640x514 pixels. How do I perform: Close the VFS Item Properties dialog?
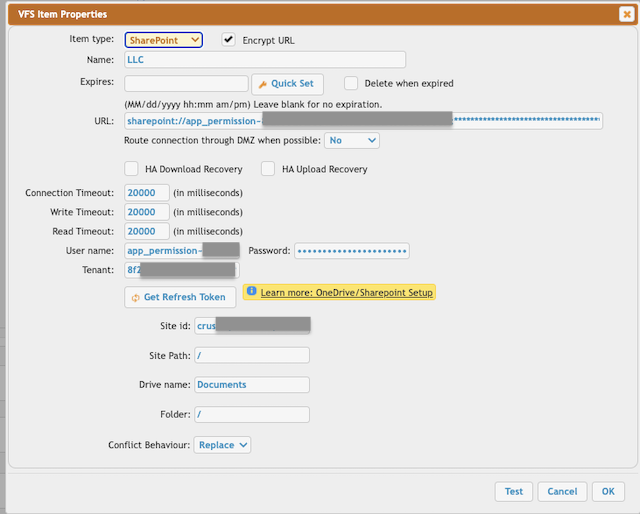[x=627, y=14]
